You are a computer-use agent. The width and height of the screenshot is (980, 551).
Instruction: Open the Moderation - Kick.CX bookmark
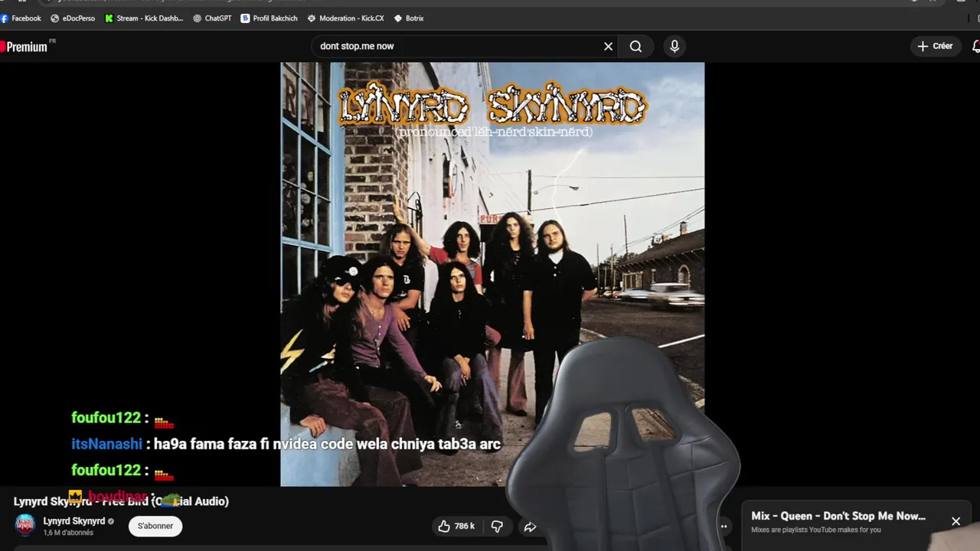pos(345,18)
